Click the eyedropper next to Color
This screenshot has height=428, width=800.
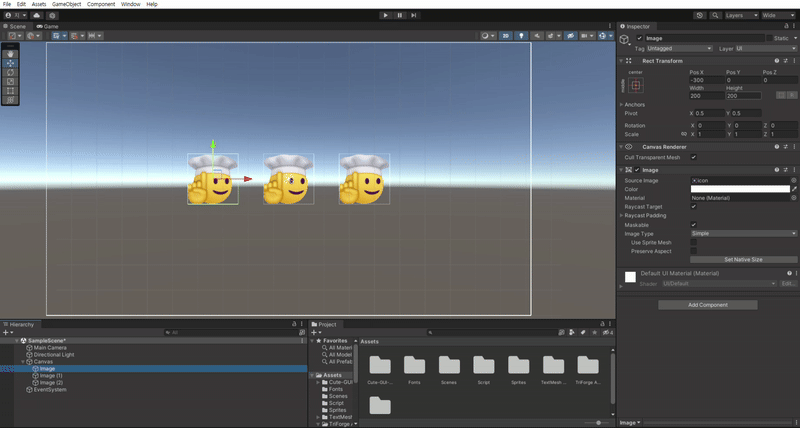click(794, 189)
